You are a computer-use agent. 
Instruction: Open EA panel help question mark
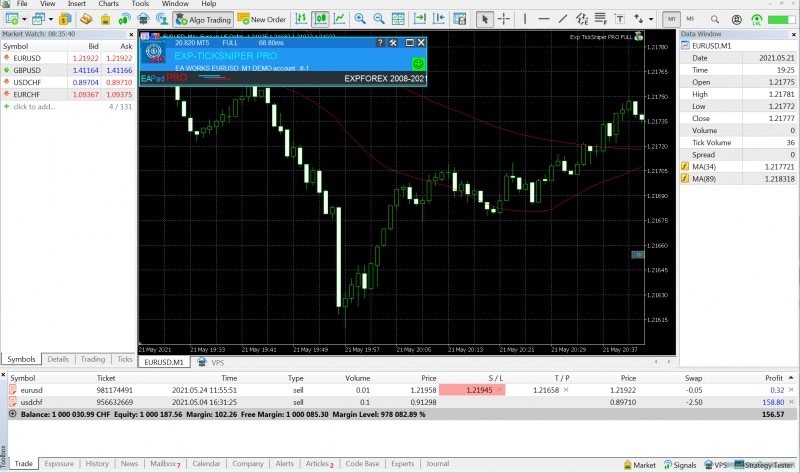380,42
